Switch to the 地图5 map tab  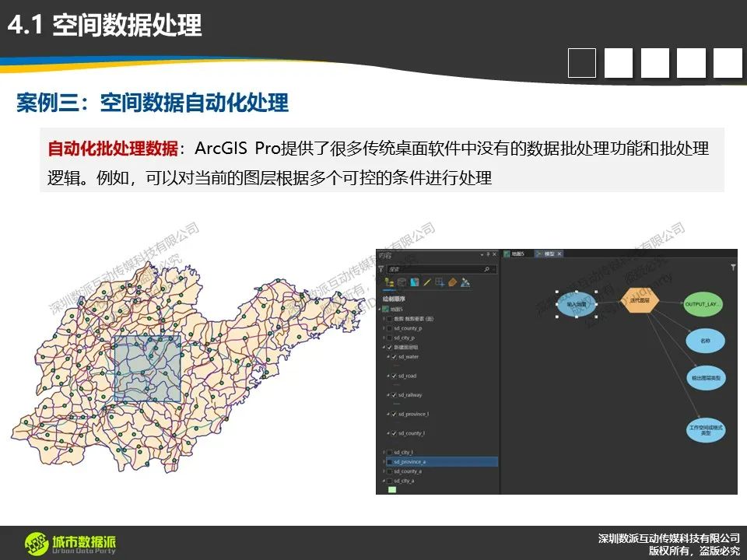(514, 254)
